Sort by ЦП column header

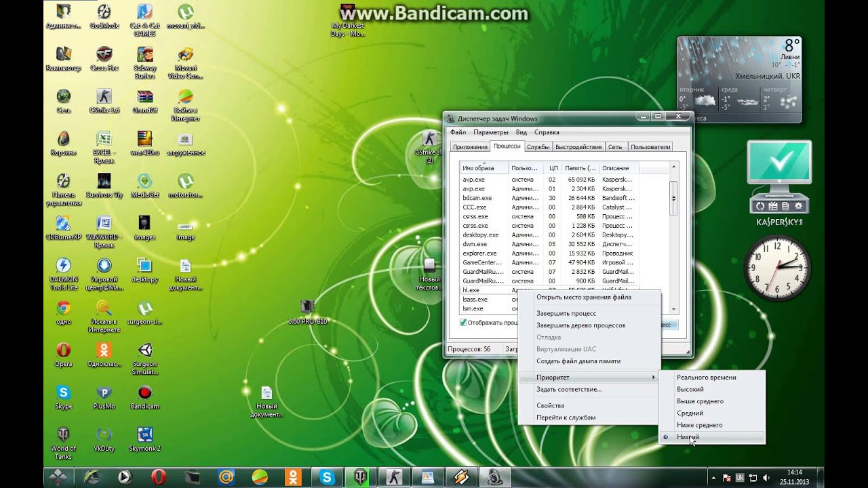pos(553,168)
